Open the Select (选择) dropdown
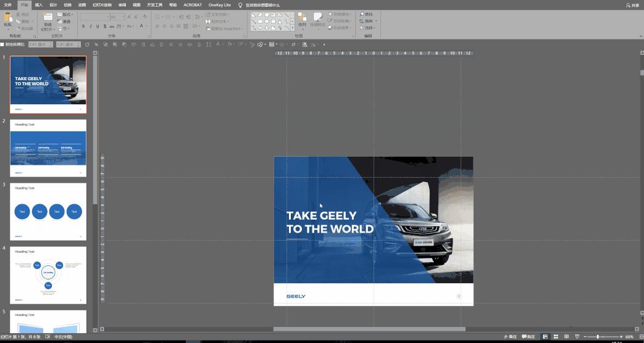The height and width of the screenshot is (343, 644). 369,28
